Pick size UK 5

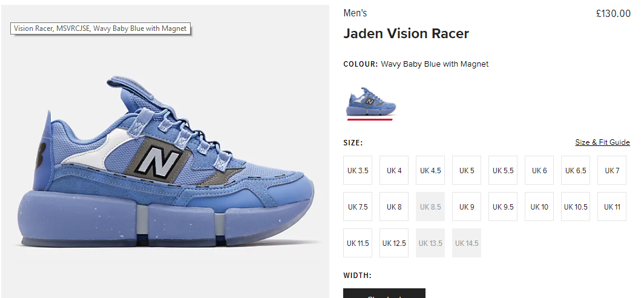click(467, 170)
